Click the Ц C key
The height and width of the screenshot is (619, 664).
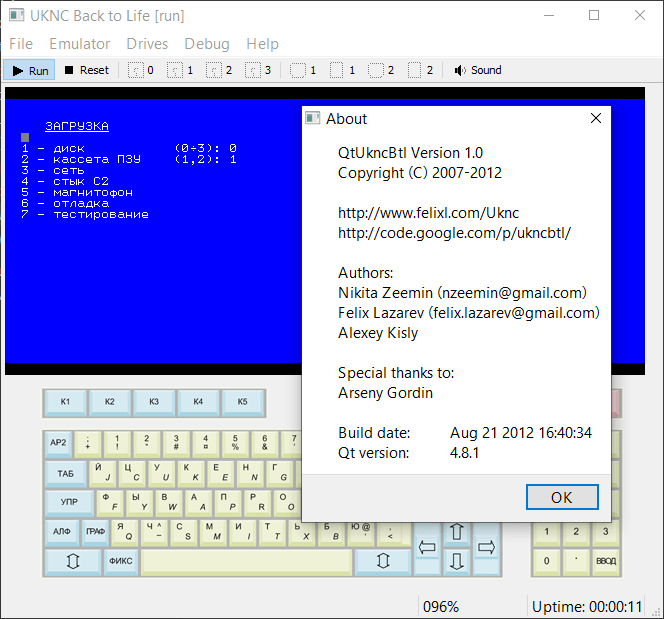click(132, 473)
